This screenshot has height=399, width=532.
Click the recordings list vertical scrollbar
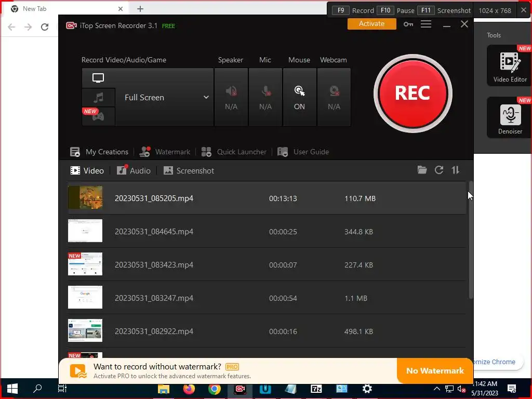tap(471, 240)
